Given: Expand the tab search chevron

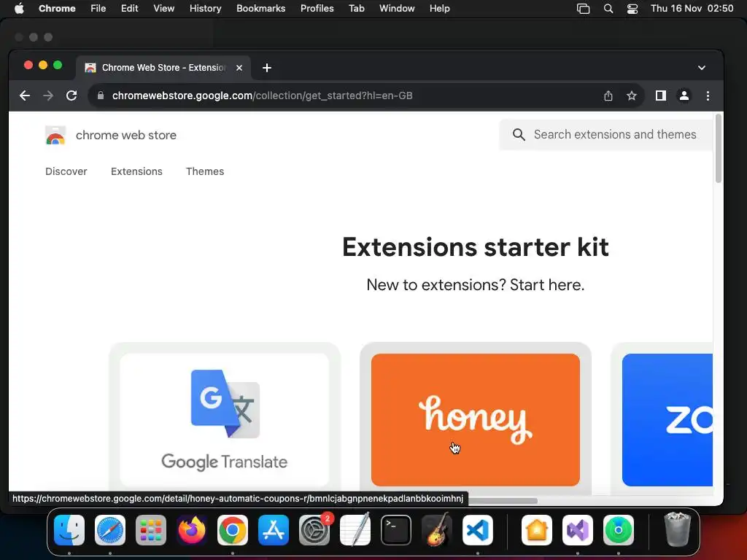Looking at the screenshot, I should 702,68.
